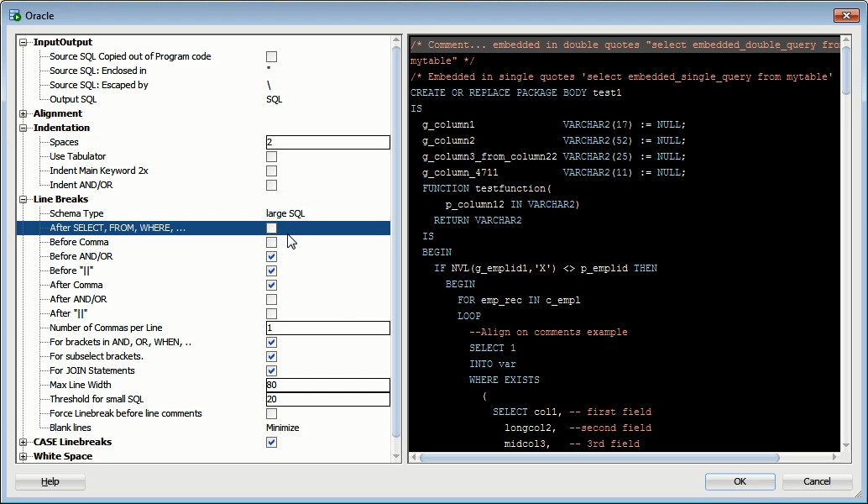Disable the After Comma checkbox
Image resolution: width=868 pixels, height=504 pixels.
pos(271,286)
